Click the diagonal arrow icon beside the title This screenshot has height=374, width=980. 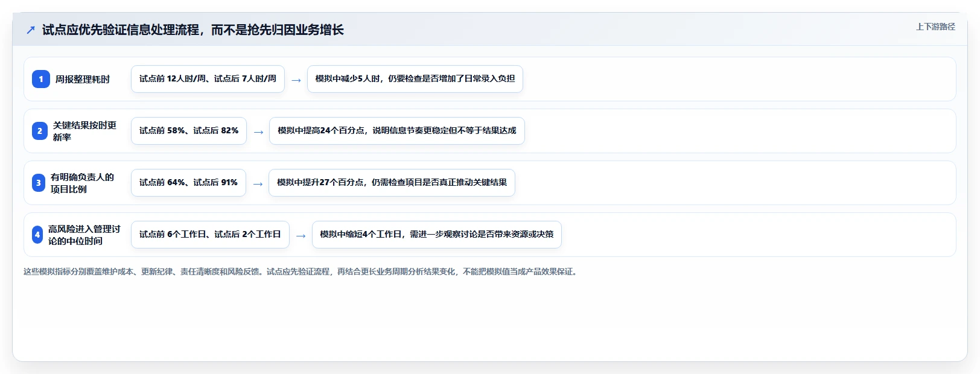click(31, 30)
